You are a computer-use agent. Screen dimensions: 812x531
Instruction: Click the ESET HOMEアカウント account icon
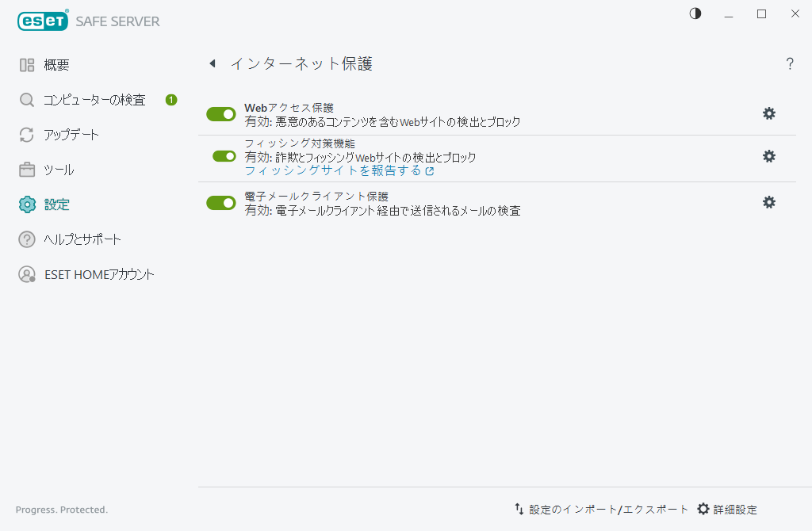tap(25, 273)
